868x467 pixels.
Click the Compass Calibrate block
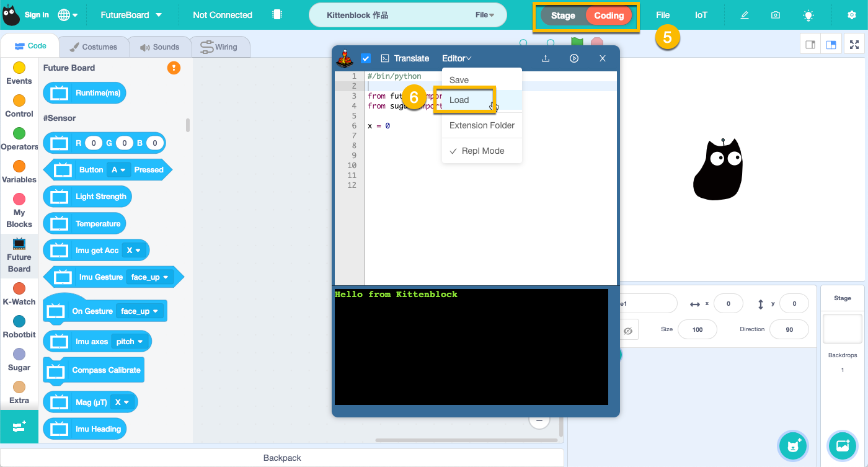(93, 370)
